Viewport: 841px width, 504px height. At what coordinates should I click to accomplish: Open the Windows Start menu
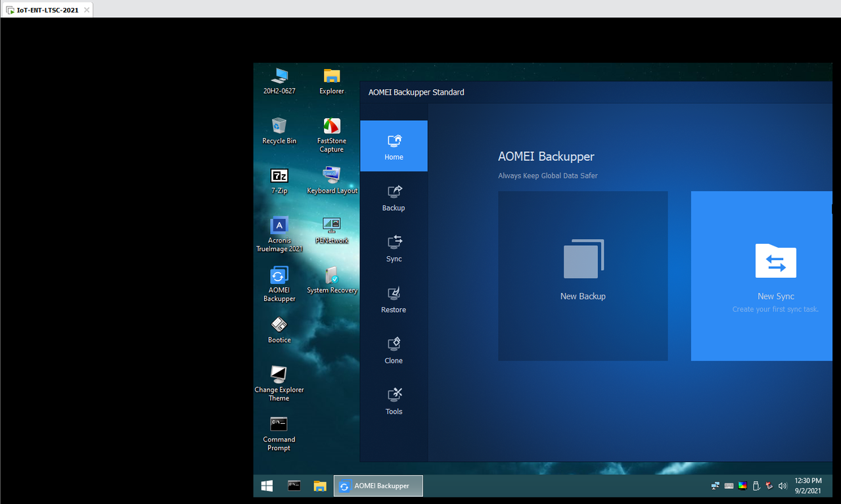click(267, 486)
